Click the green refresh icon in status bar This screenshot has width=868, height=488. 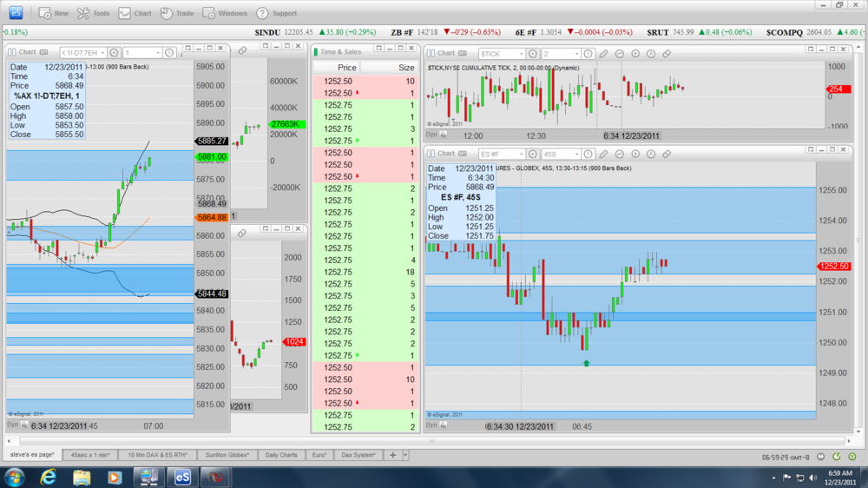(837, 457)
